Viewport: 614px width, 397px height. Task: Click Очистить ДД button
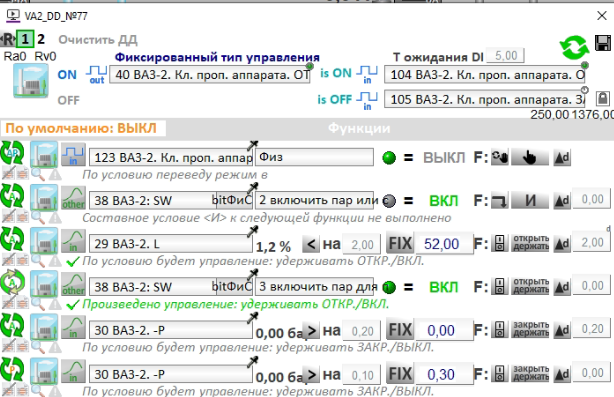(x=98, y=40)
